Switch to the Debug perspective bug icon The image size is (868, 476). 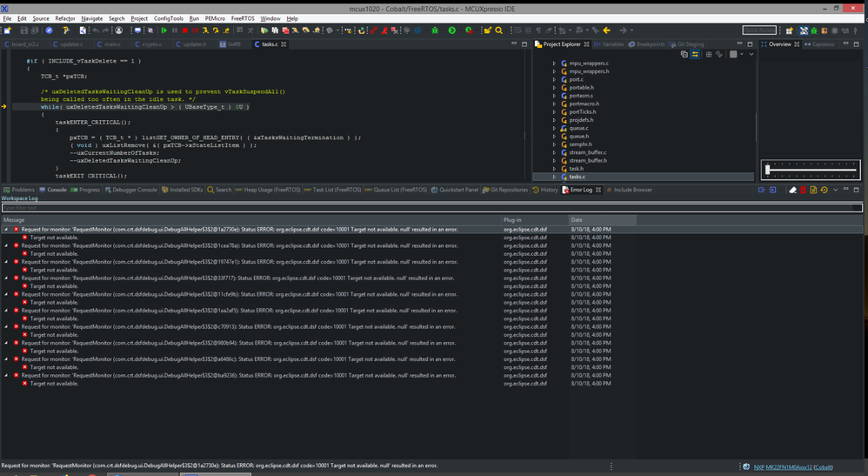(x=814, y=30)
